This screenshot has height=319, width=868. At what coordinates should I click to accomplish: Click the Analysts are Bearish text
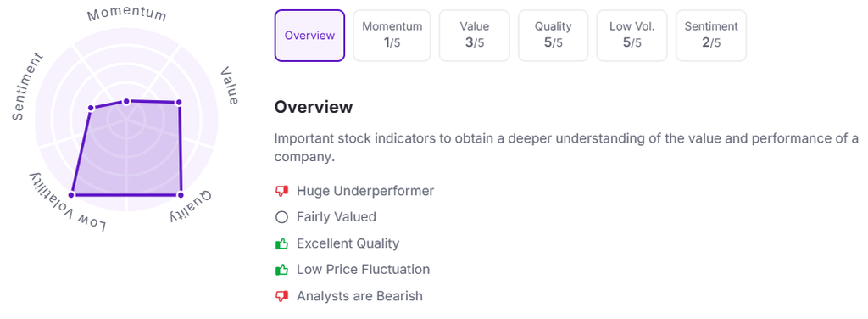coord(359,296)
